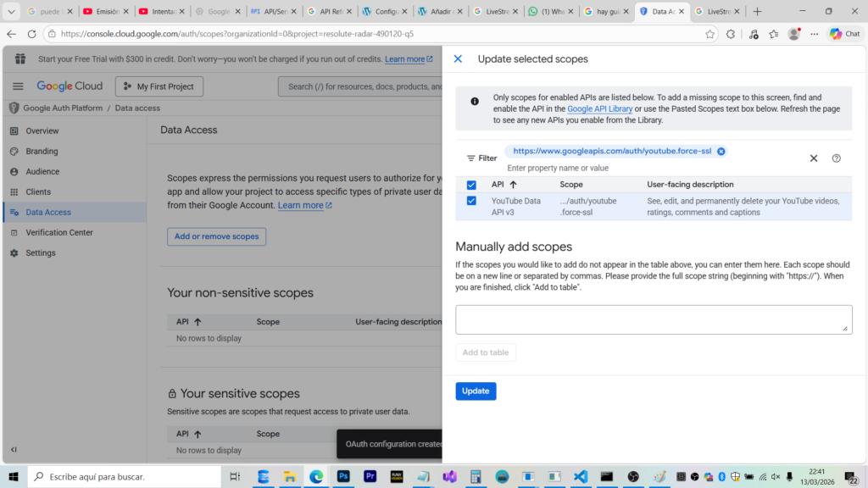Select the Clients sidebar item
868x488 pixels.
(x=38, y=192)
